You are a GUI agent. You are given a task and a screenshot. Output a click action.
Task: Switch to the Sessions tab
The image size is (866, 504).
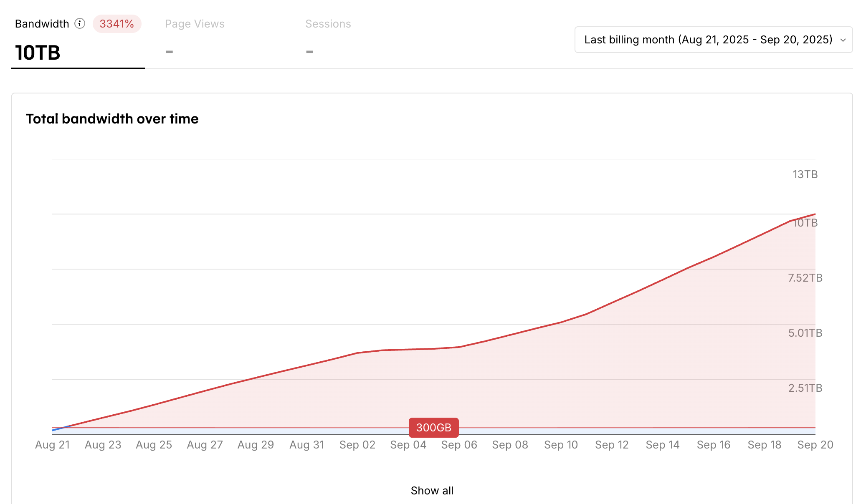[328, 24]
